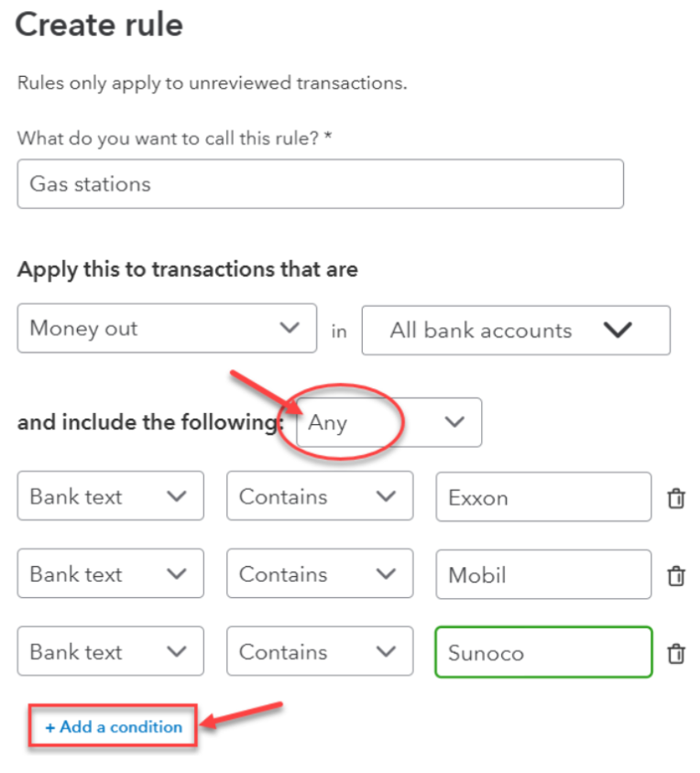Open the Money out dropdown
The height and width of the screenshot is (773, 700).
(x=167, y=328)
